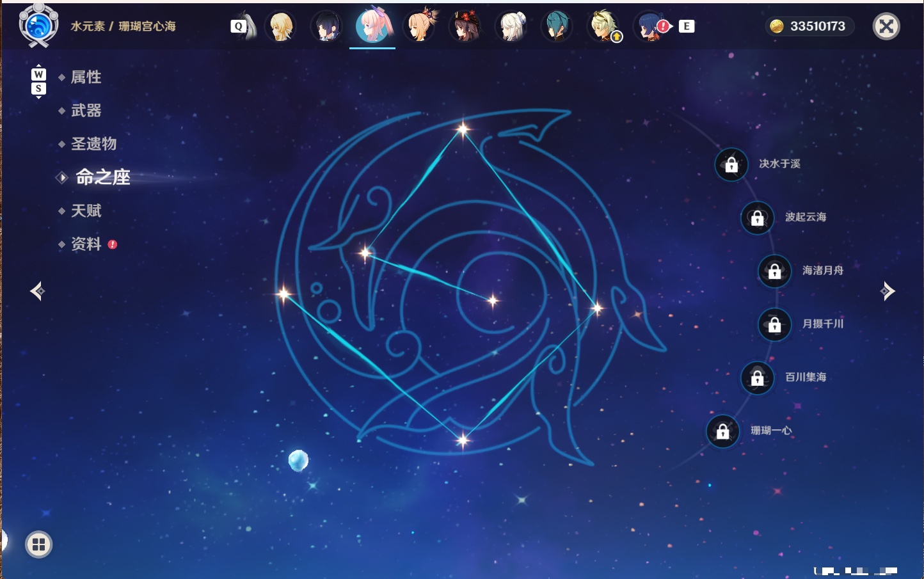Click the title 水元素 / 珊瑚宫心海
924x579 pixels.
(123, 26)
